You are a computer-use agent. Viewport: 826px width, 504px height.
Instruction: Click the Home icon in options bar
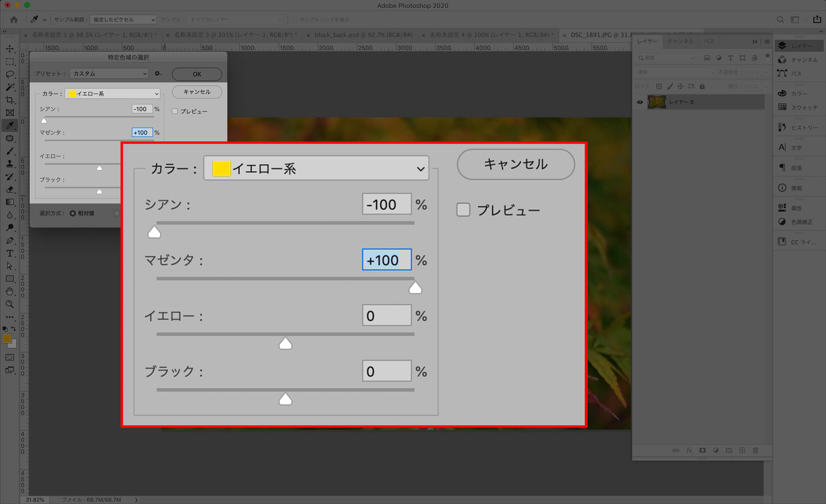14,19
